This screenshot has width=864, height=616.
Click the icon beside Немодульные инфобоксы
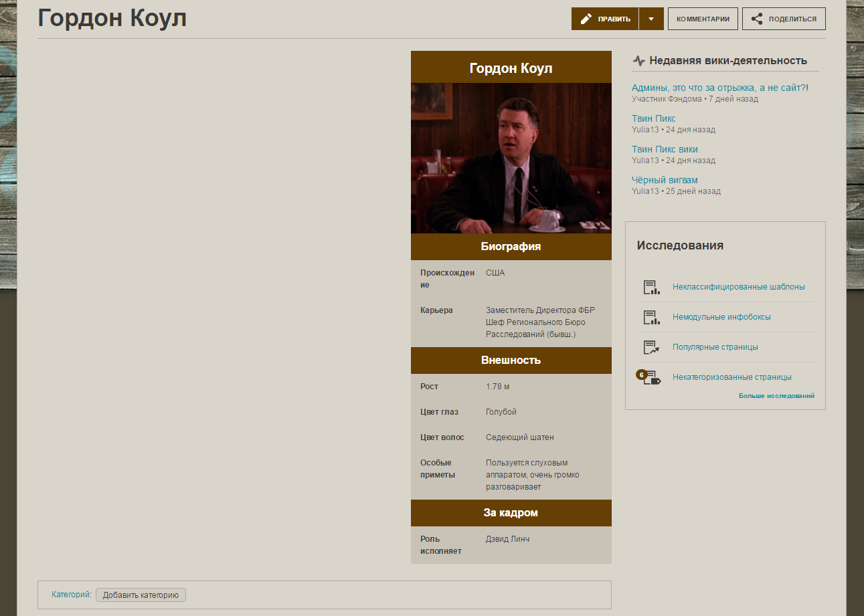pos(651,317)
